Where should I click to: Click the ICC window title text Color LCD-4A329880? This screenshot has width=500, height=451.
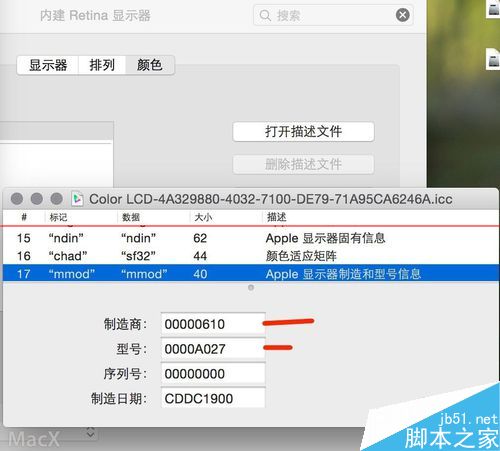pyautogui.click(x=271, y=199)
